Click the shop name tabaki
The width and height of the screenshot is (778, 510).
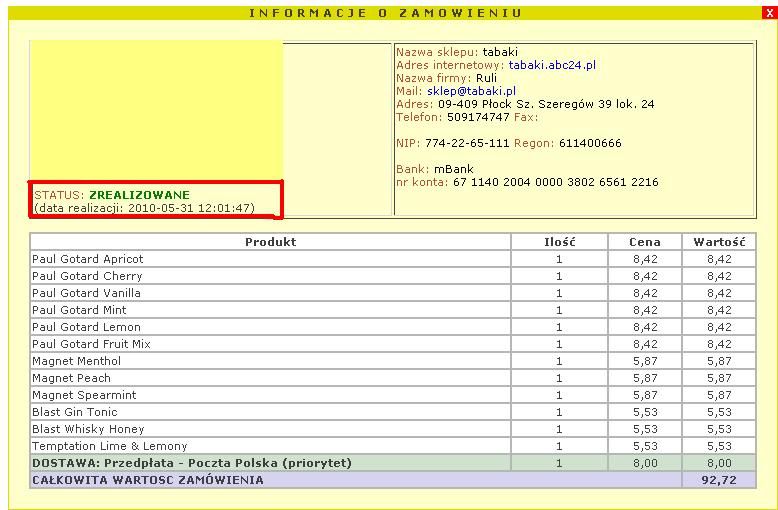click(x=500, y=52)
